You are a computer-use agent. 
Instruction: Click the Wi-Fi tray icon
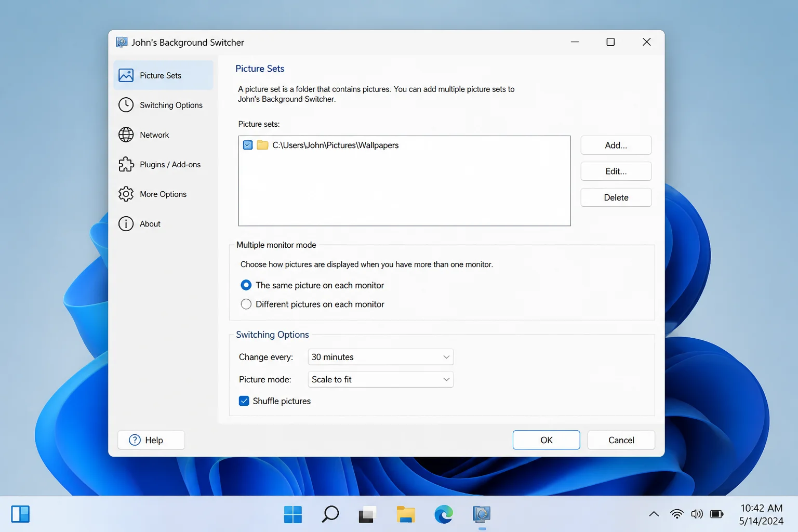click(676, 514)
